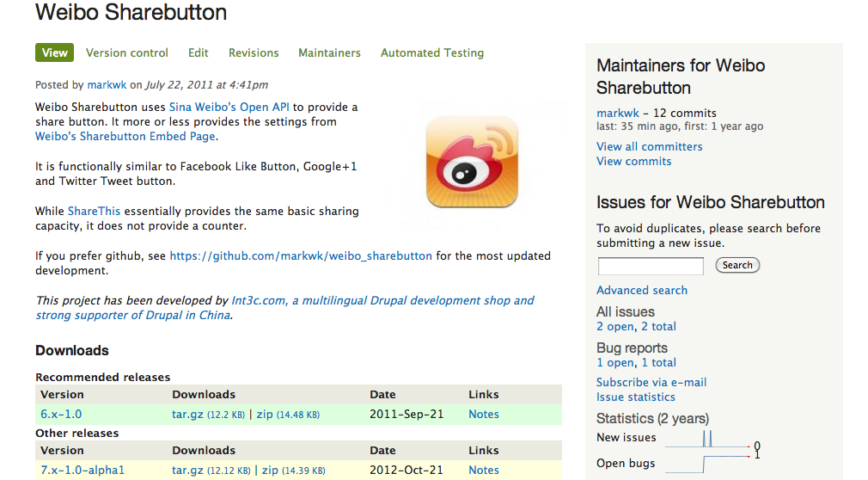Click markwk in the Maintainers sidebar

[x=618, y=113]
